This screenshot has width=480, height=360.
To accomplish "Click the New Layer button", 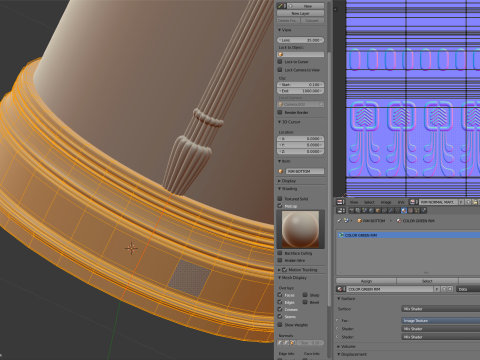I will [300, 13].
